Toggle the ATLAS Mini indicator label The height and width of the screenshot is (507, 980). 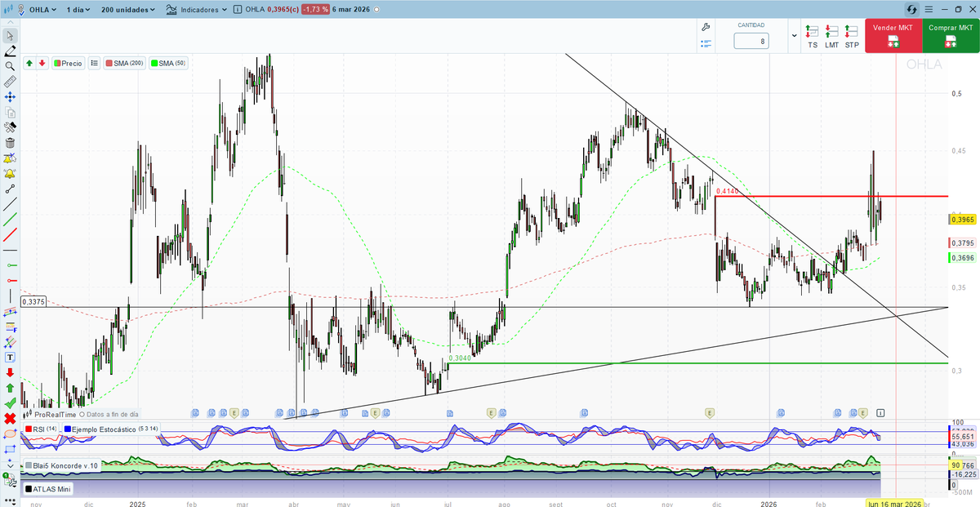tap(48, 489)
